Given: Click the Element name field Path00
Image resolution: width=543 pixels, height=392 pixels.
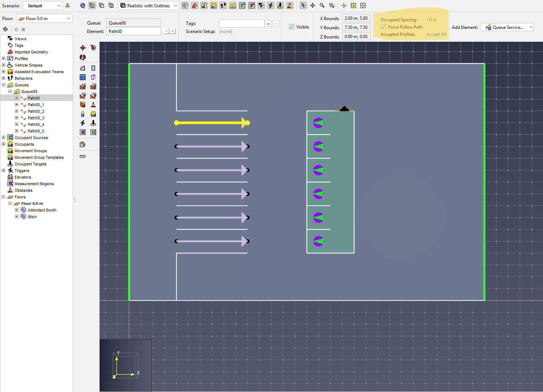Looking at the screenshot, I should click(x=134, y=31).
